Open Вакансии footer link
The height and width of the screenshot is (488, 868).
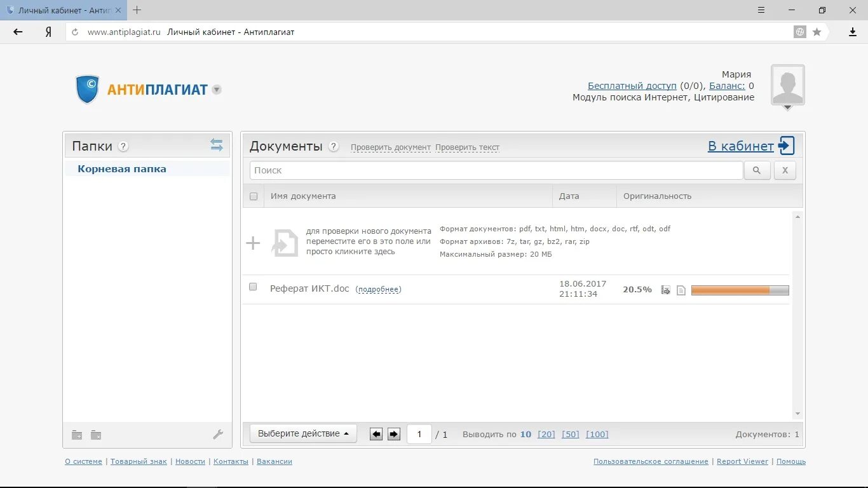(x=275, y=461)
